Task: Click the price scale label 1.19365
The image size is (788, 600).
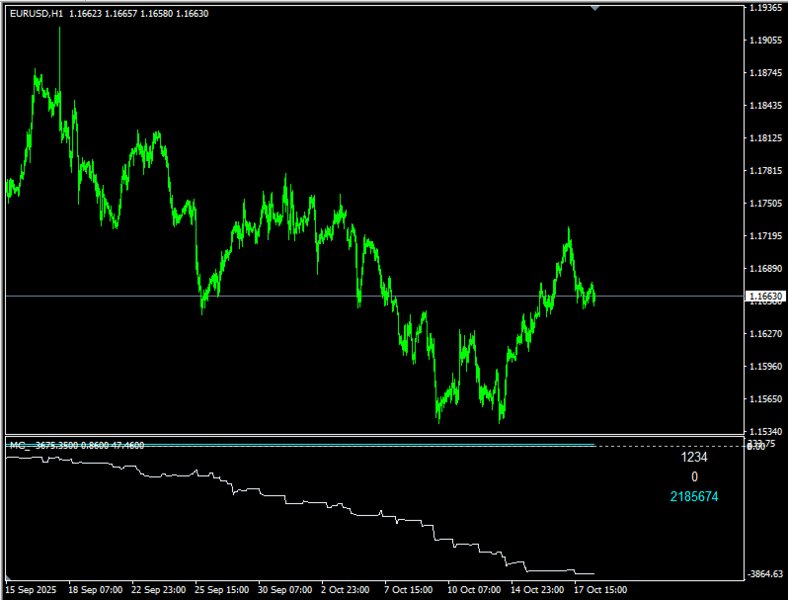Action: (x=766, y=8)
